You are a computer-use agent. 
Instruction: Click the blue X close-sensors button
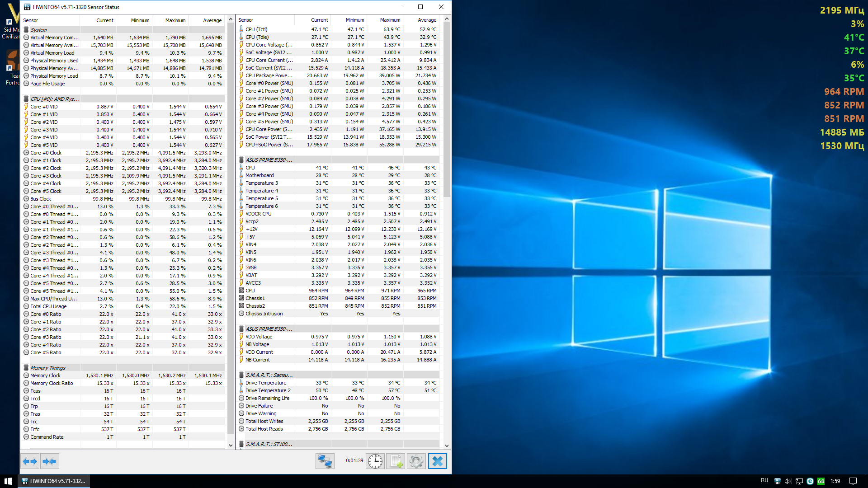[437, 461]
